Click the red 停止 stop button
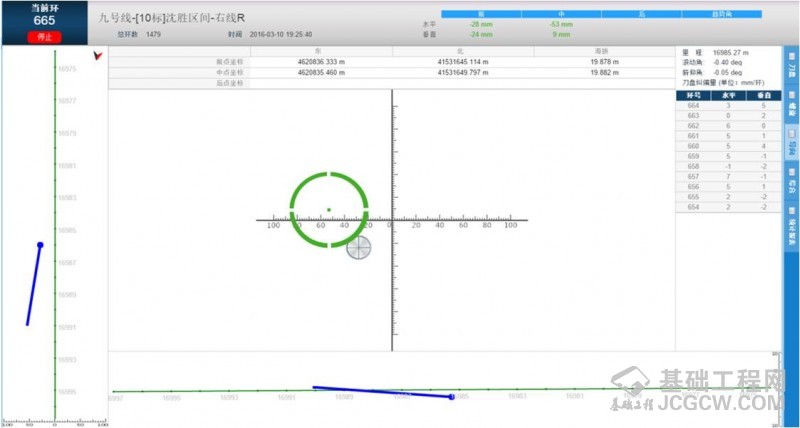Screen dimensions: 800x428 (x=44, y=37)
